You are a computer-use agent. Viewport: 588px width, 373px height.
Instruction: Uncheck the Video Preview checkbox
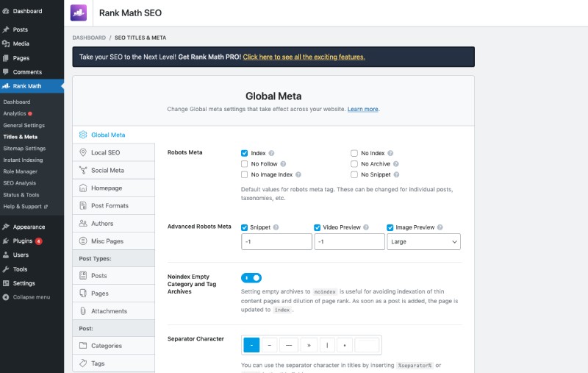point(318,227)
